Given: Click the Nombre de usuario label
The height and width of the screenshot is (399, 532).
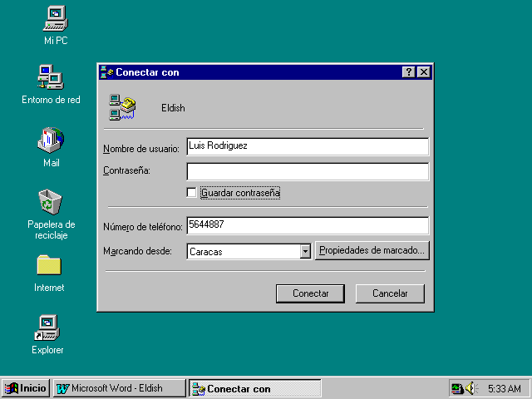Looking at the screenshot, I should 141,149.
